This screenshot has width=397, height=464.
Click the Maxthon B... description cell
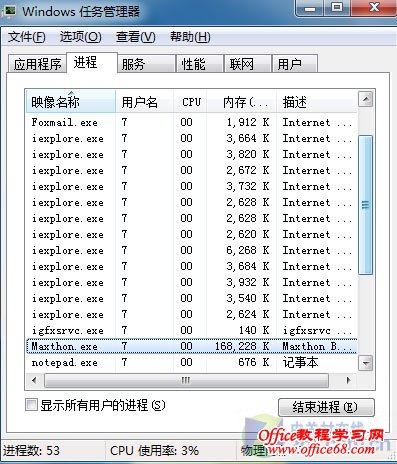click(317, 346)
